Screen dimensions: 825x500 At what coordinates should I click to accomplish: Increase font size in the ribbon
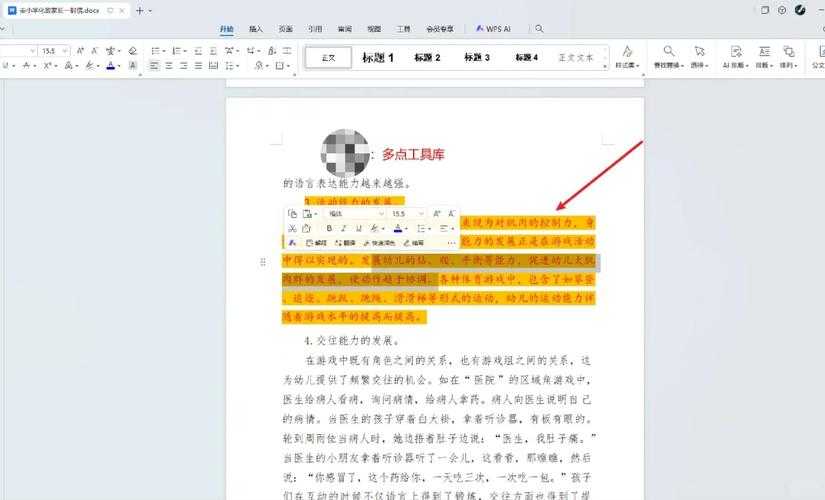(x=80, y=51)
